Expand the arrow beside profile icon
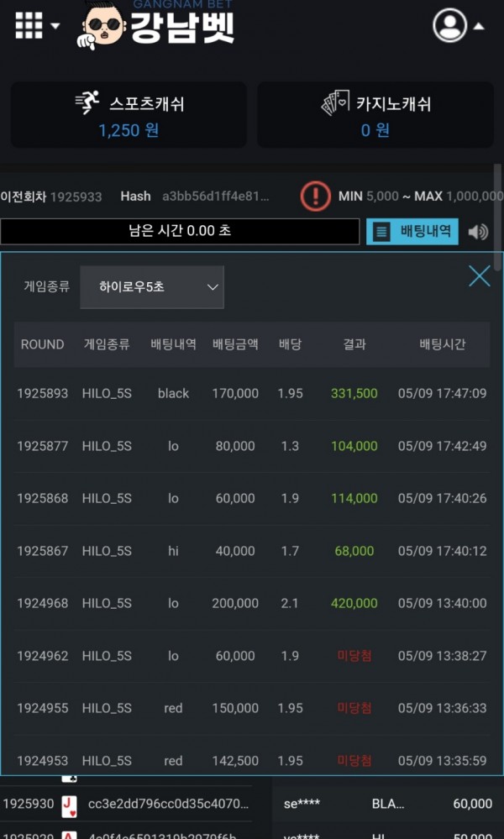 tap(479, 26)
